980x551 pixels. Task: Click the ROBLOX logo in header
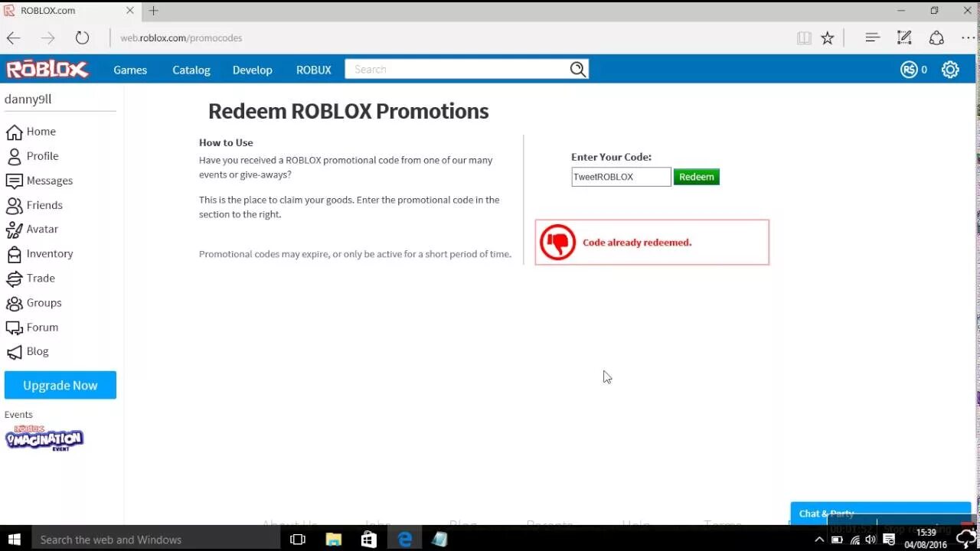[x=47, y=69]
